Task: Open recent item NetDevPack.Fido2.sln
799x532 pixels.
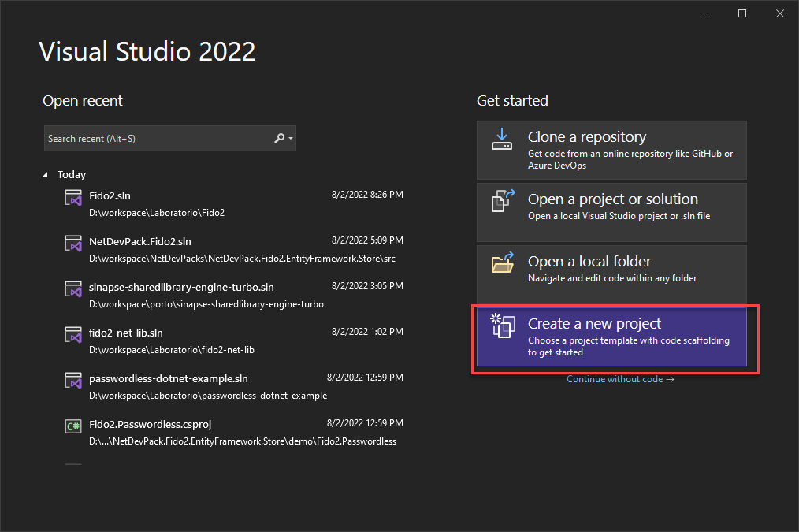Action: tap(233, 249)
